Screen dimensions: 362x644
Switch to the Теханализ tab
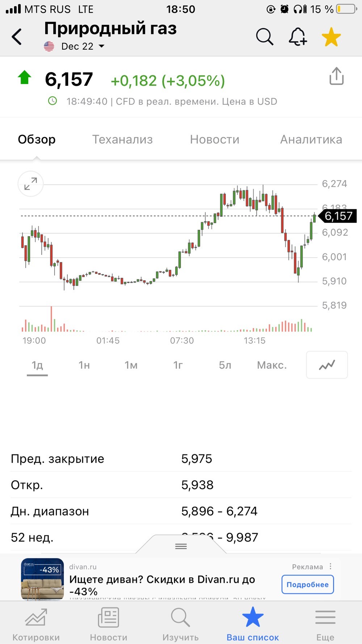coord(122,139)
